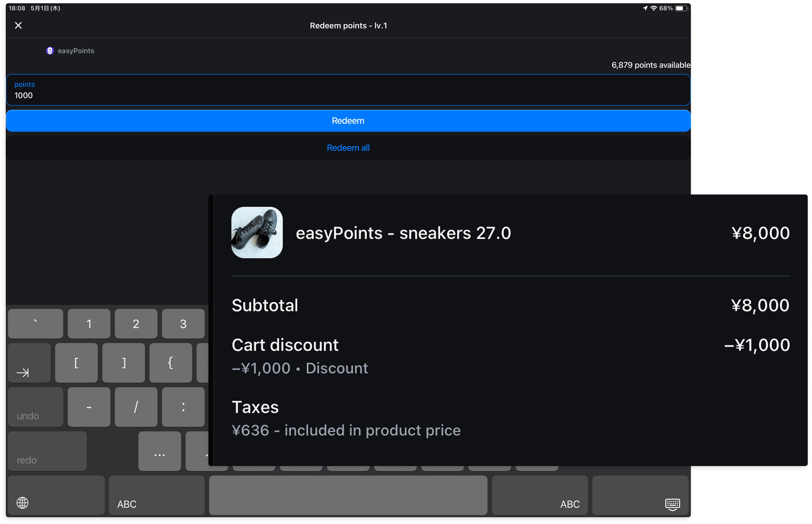Viewport: 812px width, 524px height.
Task: Tap the left curly brace key
Action: click(x=170, y=363)
